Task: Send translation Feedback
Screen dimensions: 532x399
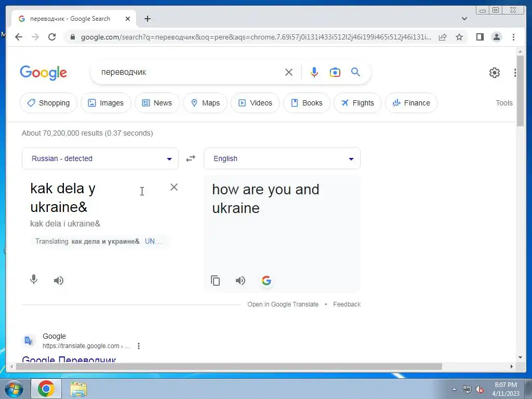Action: (x=347, y=304)
